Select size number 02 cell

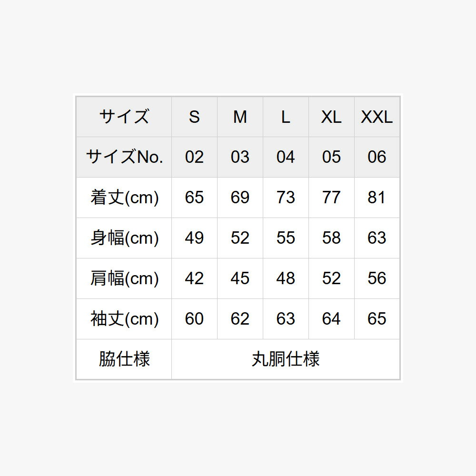194,157
